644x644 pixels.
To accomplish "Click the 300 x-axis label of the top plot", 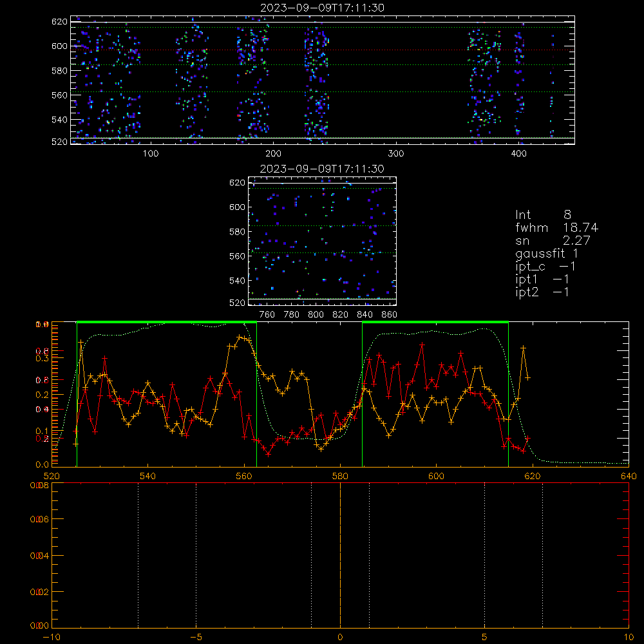I will [396, 154].
